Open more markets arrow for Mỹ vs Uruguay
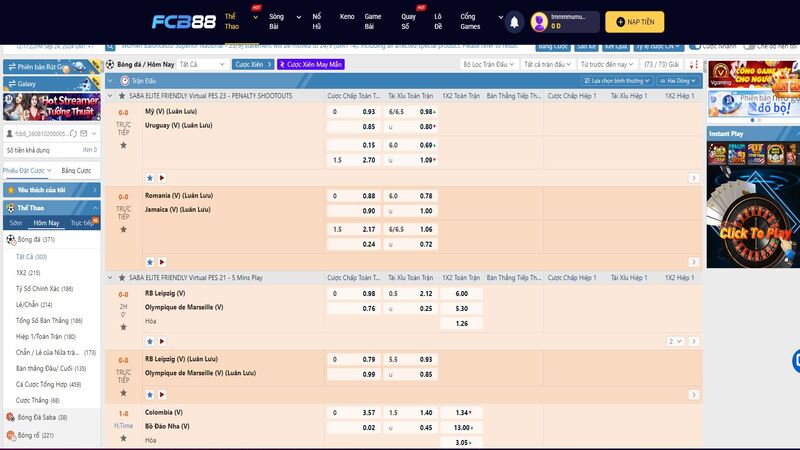 [693, 178]
